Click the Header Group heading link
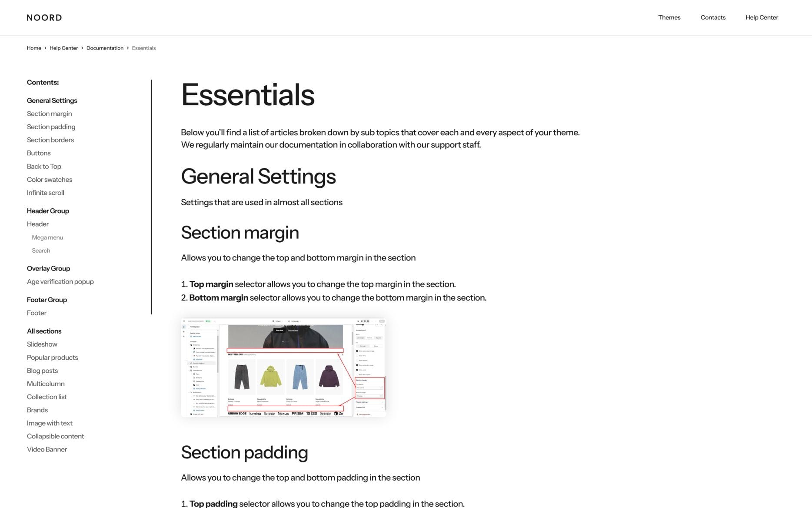Image resolution: width=812 pixels, height=508 pixels. 48,211
